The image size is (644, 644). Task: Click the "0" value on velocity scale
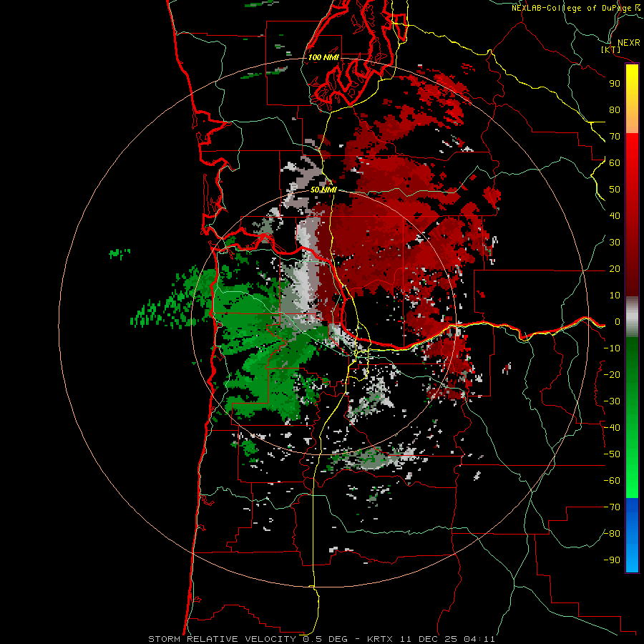pos(618,321)
